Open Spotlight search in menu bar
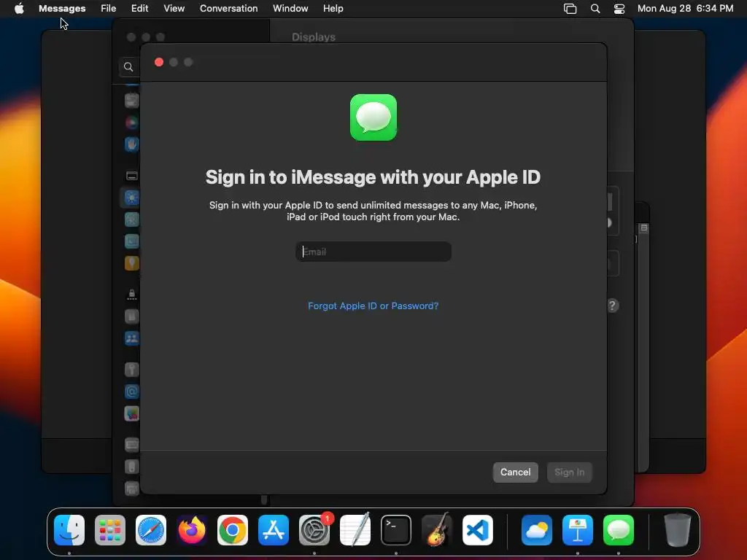747x560 pixels. (x=595, y=9)
